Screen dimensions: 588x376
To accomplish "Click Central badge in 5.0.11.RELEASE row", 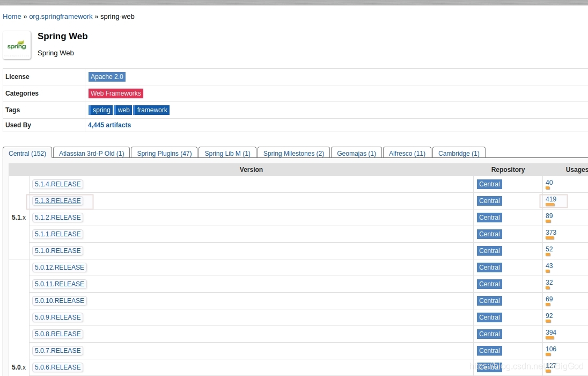I will [489, 284].
